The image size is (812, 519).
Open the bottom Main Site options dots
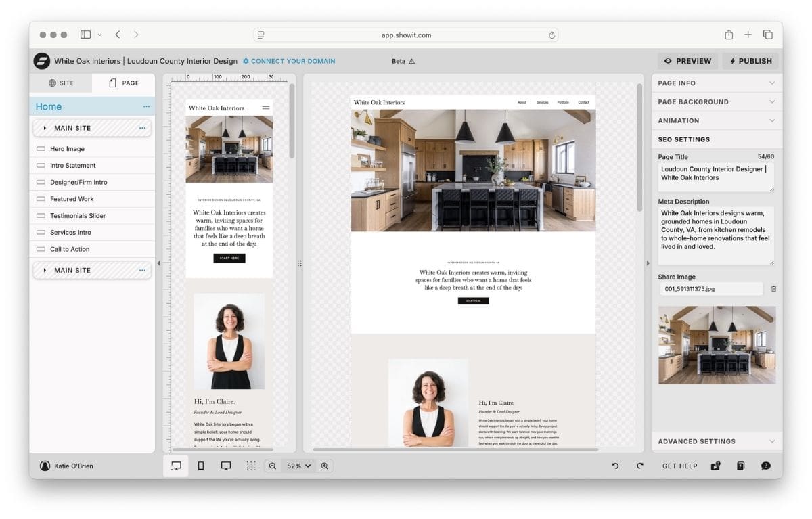(x=142, y=270)
